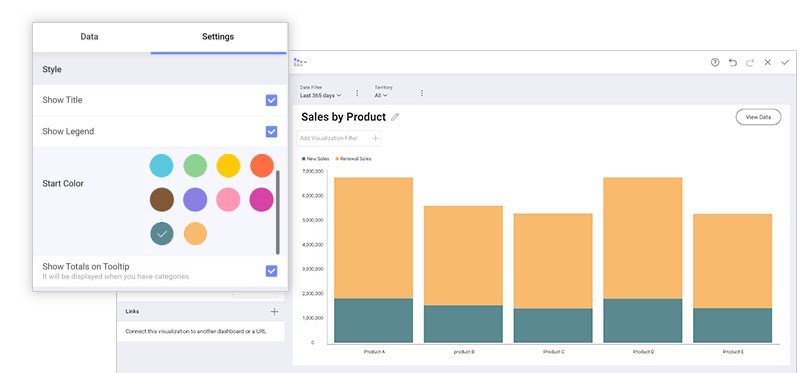This screenshot has width=800, height=373.
Task: Click Product D new sales bar segment
Action: [x=642, y=320]
